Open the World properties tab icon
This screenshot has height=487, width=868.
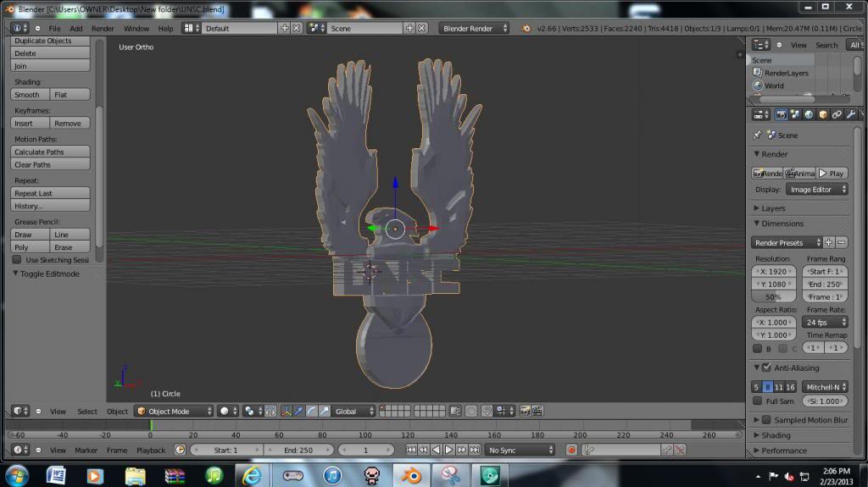point(809,114)
